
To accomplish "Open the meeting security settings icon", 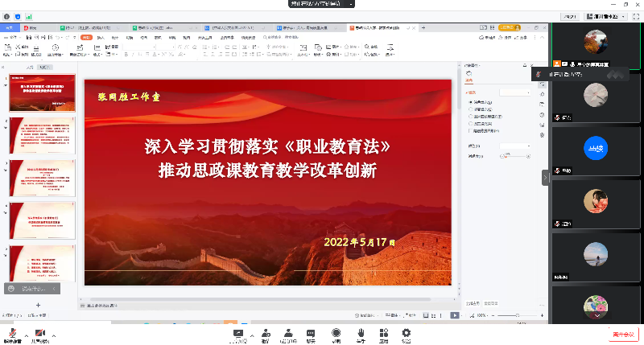I will pos(265,334).
